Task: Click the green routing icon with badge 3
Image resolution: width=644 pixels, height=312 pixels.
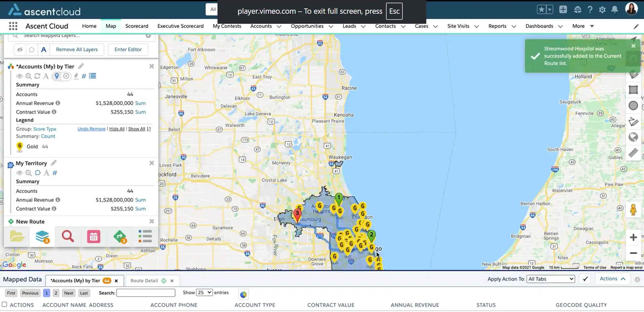Action: [120, 237]
